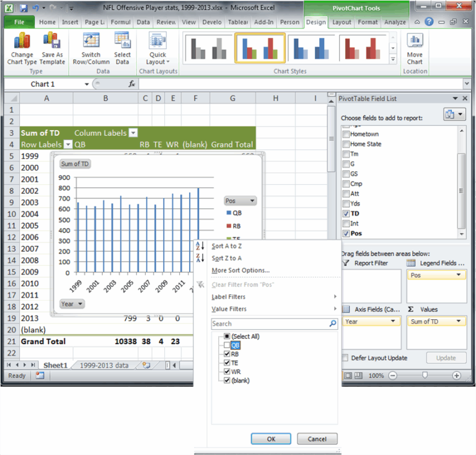Click the field list vertical scrollbar
This screenshot has width=476, height=455.
(x=461, y=182)
